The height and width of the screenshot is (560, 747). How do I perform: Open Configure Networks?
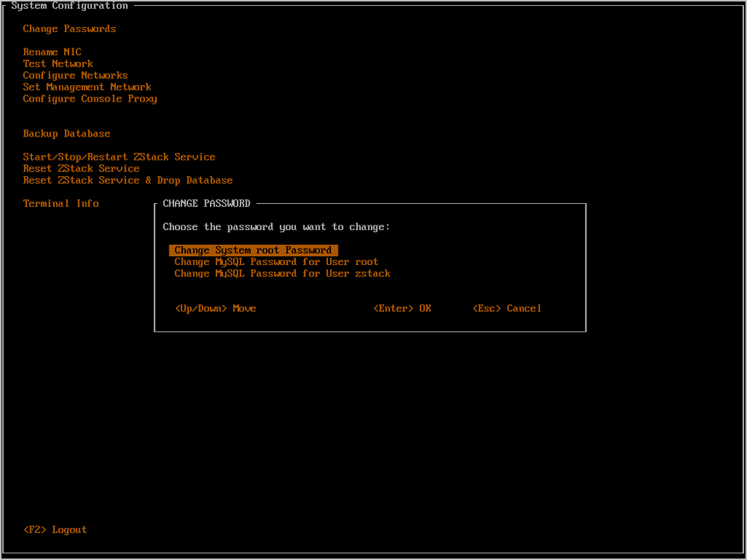click(x=75, y=75)
